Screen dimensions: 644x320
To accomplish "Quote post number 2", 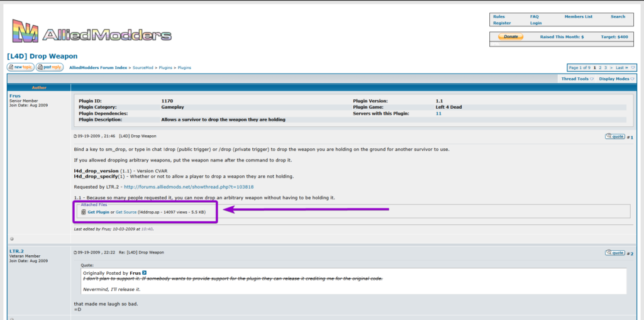I will pyautogui.click(x=615, y=253).
